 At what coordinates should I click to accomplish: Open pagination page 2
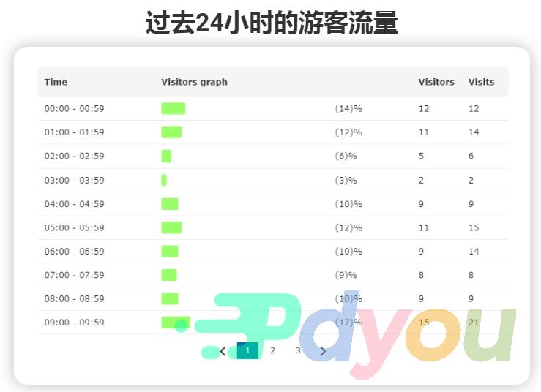272,350
